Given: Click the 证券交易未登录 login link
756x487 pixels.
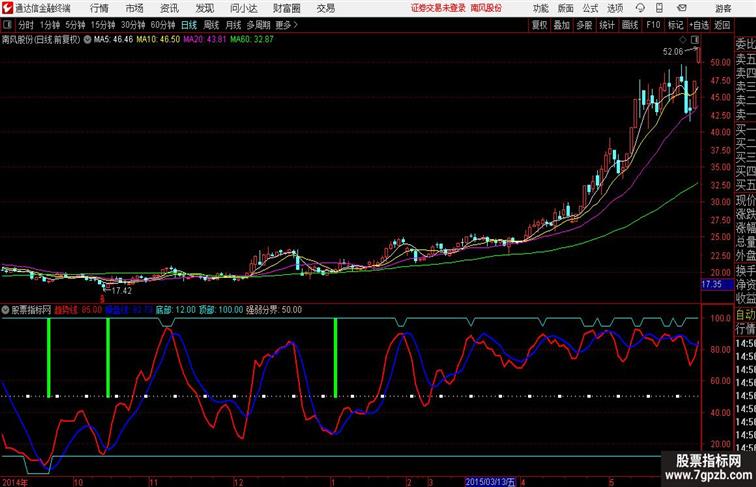Looking at the screenshot, I should pos(438,8).
